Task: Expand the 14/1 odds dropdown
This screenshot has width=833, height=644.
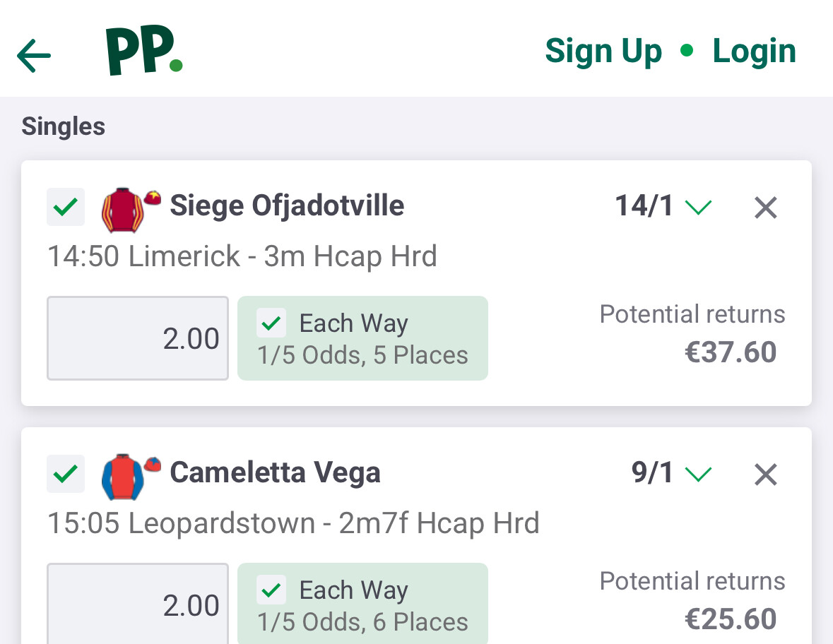Action: tap(698, 207)
